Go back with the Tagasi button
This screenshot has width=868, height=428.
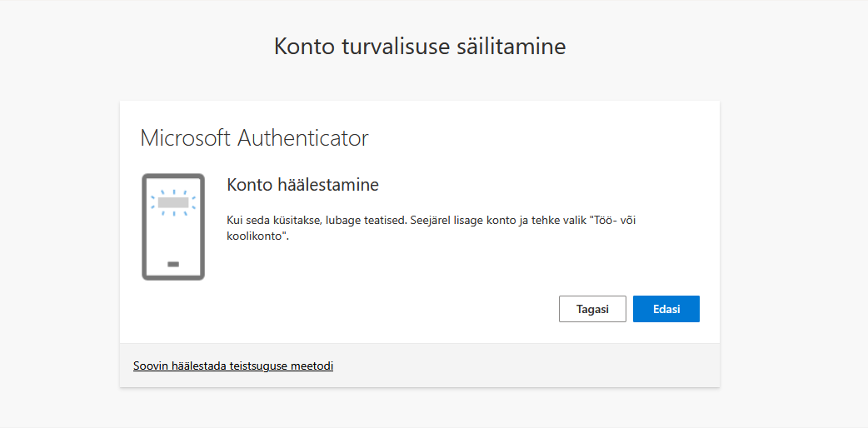pos(592,309)
